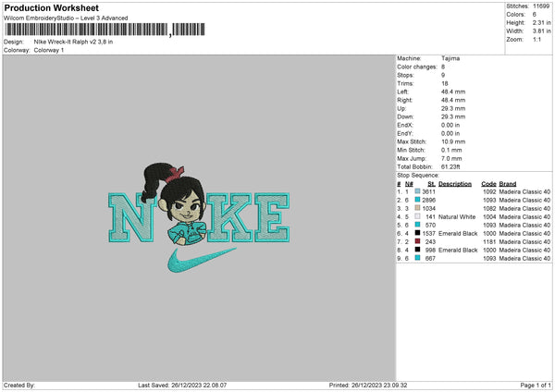Screen dimensions: 555x392
Task: Click the Max Jump value '7.0 mm'
Action: [451, 158]
